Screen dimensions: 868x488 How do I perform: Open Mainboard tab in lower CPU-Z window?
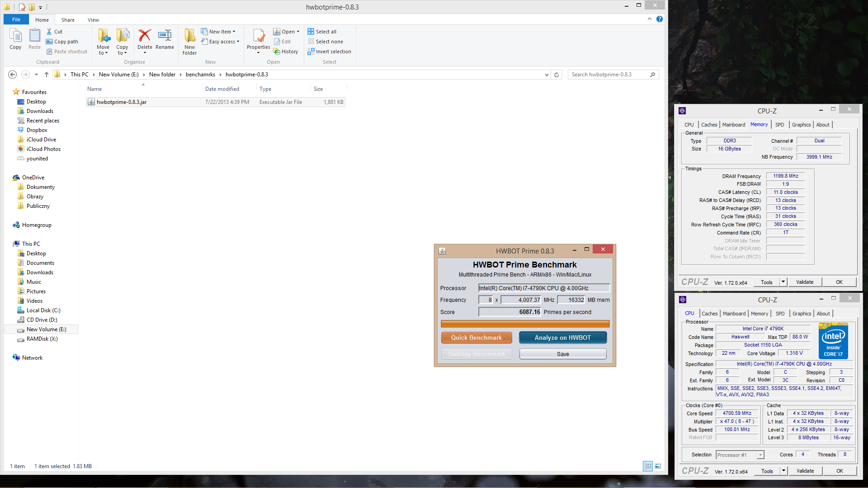(734, 314)
